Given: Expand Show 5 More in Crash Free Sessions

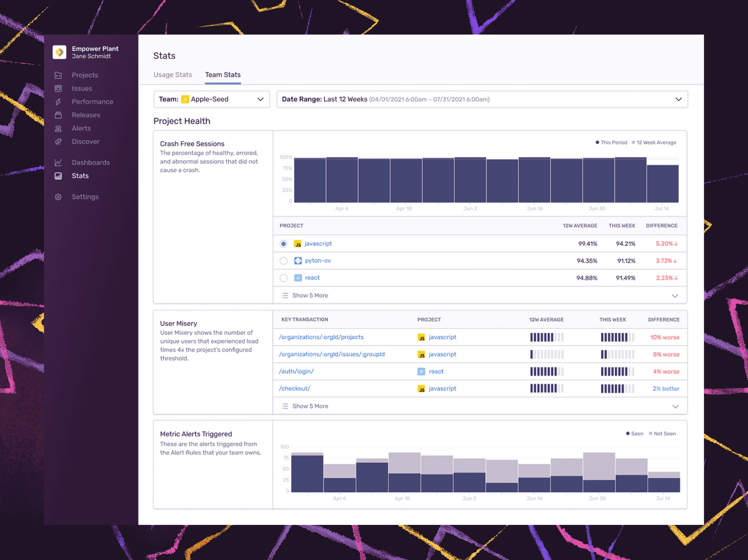Looking at the screenshot, I should (x=310, y=295).
